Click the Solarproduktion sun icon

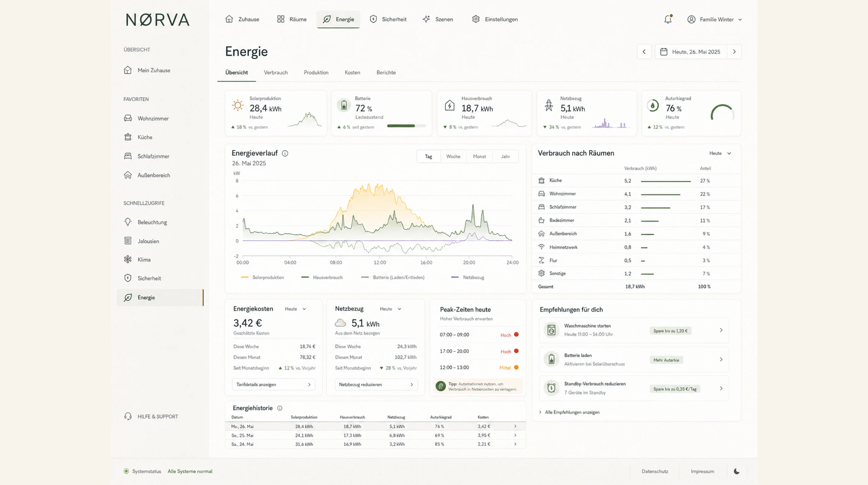coord(238,105)
